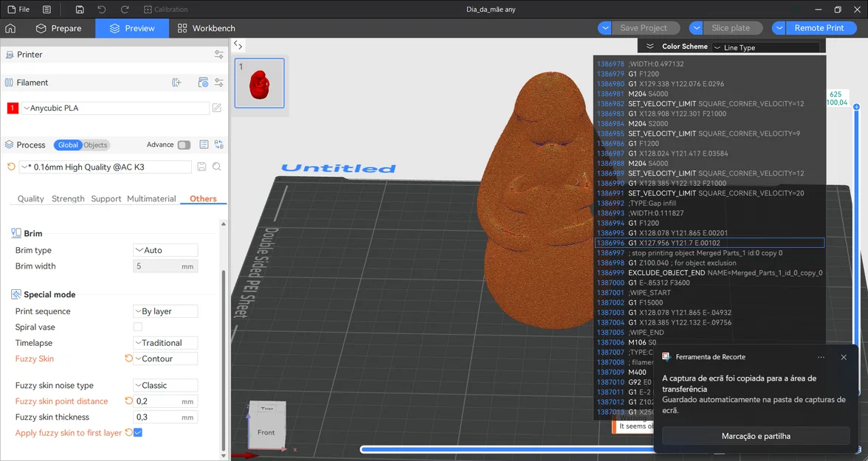This screenshot has width=868, height=461.
Task: Expand the Remote Print dropdown arrow
Action: click(x=779, y=28)
